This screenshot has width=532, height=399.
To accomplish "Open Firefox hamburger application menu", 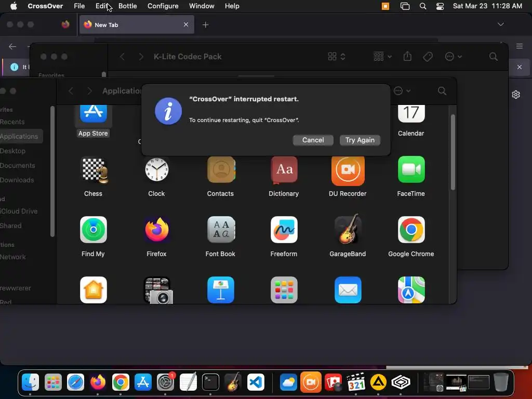I will [520, 46].
